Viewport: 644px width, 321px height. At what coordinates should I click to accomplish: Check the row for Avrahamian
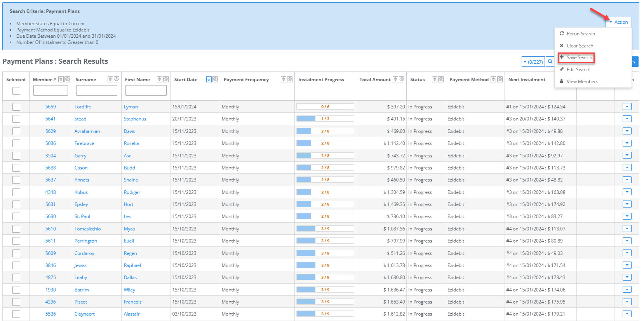[x=16, y=131]
